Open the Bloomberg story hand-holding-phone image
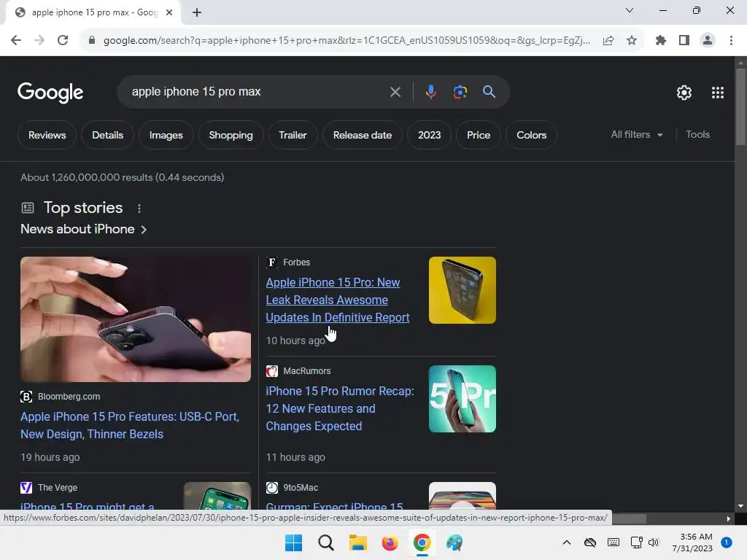This screenshot has height=560, width=747. pyautogui.click(x=136, y=319)
